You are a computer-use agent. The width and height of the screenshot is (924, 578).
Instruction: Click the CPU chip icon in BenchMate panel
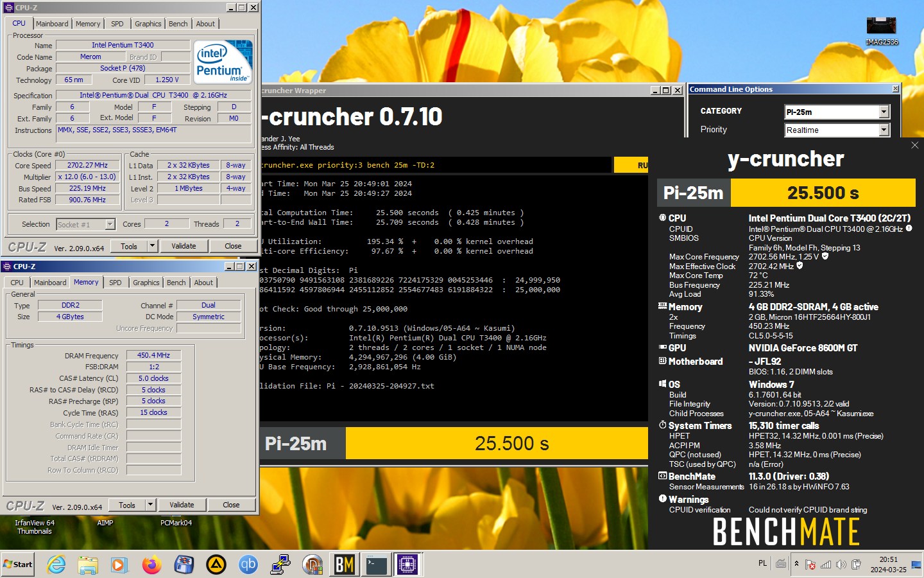(662, 218)
